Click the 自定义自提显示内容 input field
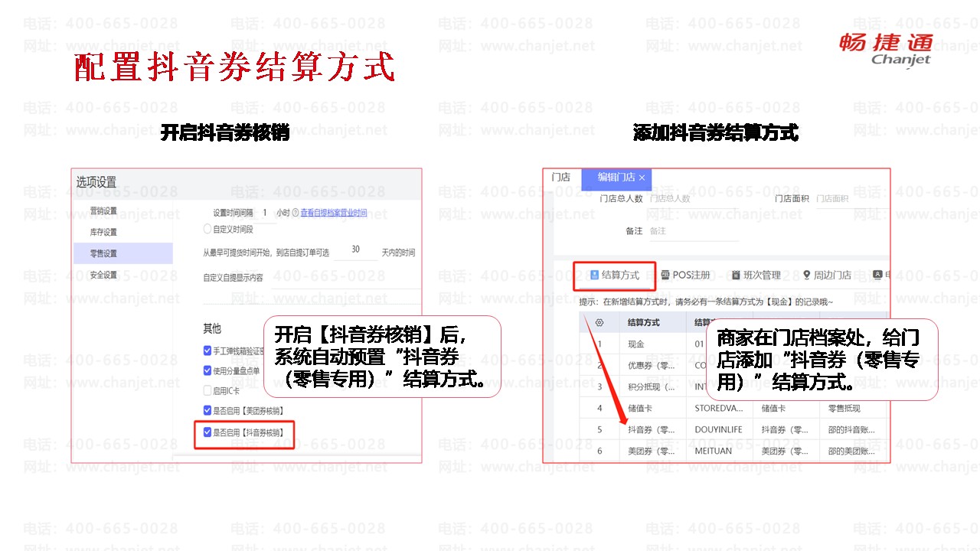Image resolution: width=980 pixels, height=551 pixels. point(345,279)
